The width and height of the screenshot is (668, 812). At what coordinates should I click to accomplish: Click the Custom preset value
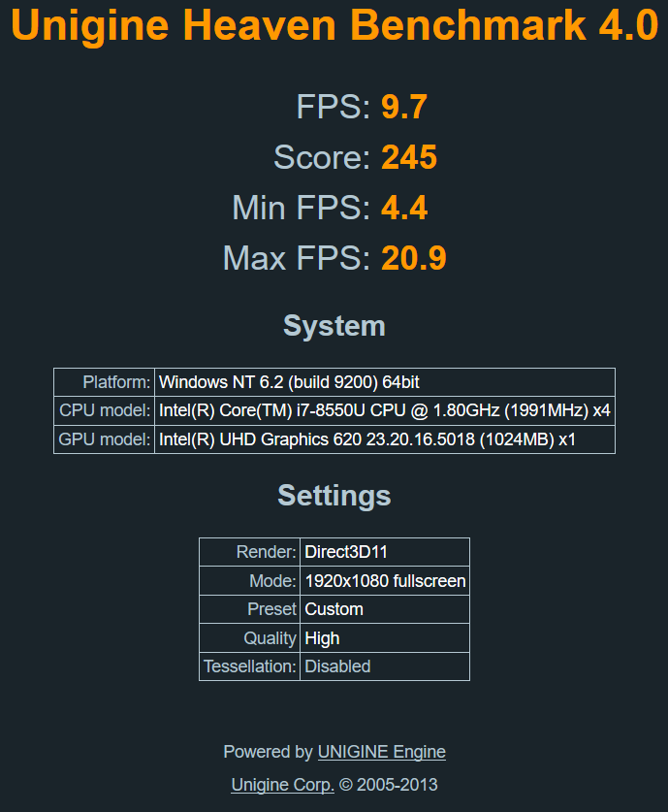click(x=334, y=609)
